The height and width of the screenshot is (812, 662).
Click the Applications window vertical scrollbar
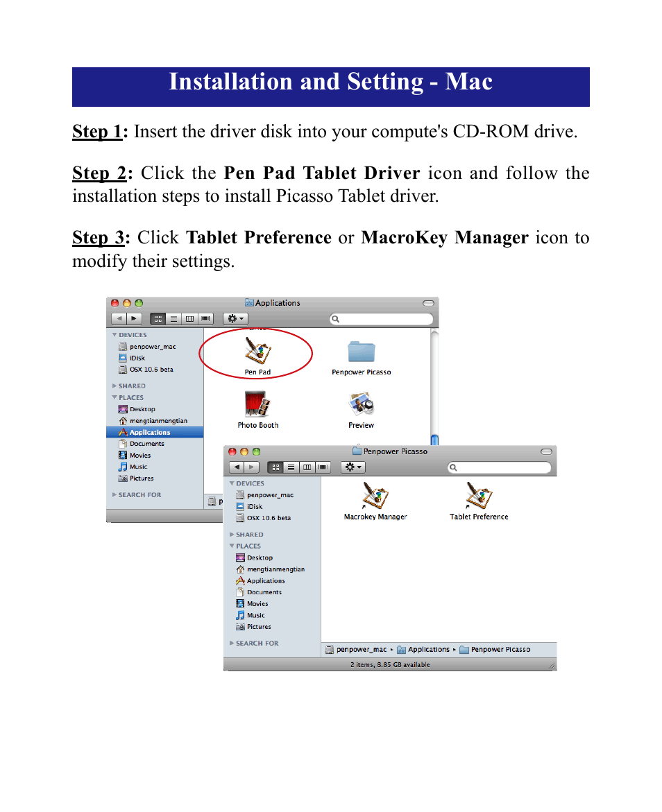pos(434,387)
